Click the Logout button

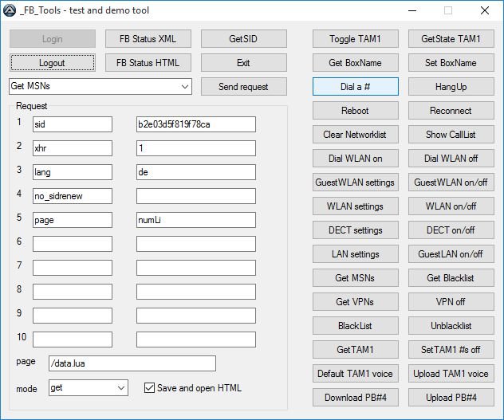click(x=53, y=63)
